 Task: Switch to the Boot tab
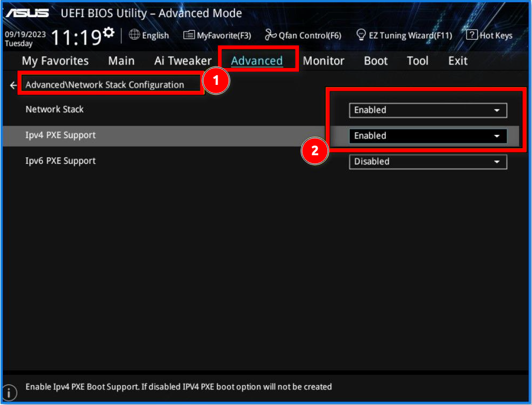(x=376, y=61)
